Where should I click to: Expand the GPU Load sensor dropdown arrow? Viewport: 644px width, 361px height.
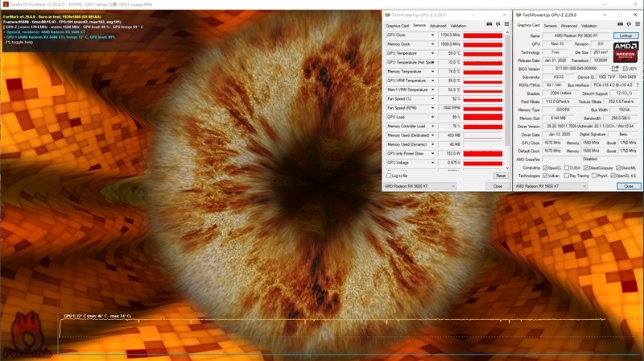pyautogui.click(x=434, y=117)
